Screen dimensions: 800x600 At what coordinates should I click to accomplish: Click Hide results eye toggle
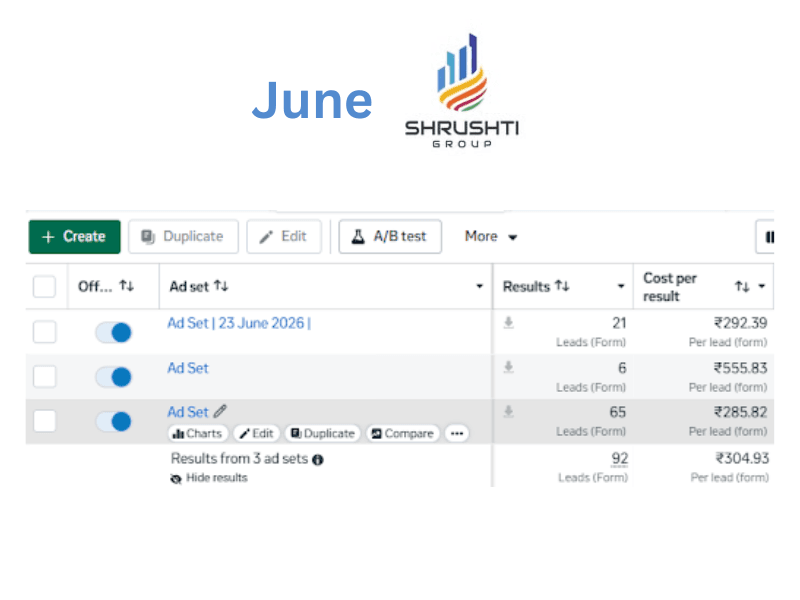(x=209, y=478)
